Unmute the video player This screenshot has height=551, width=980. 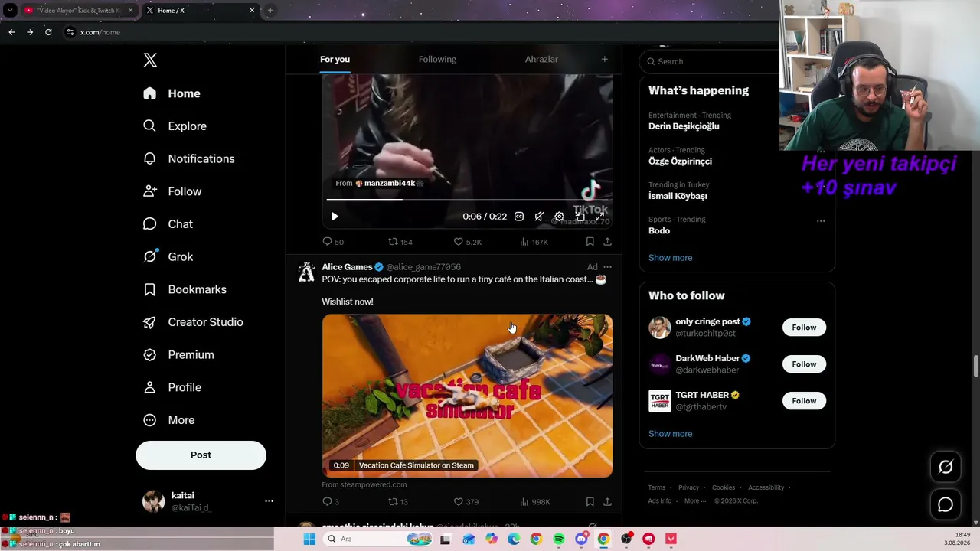[539, 217]
